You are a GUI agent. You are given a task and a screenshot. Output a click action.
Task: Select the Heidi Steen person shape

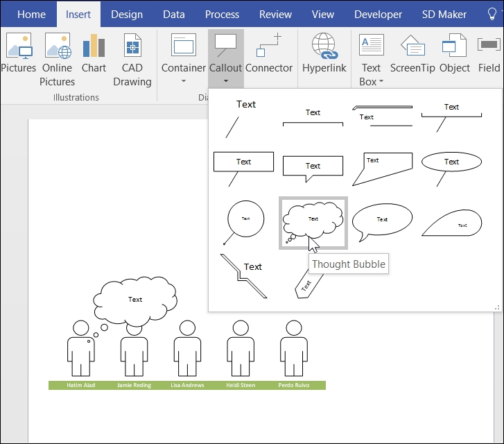[x=241, y=348]
